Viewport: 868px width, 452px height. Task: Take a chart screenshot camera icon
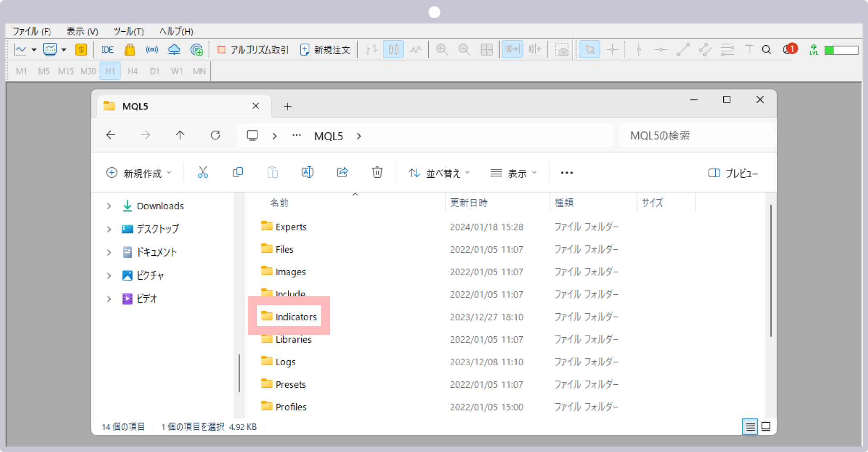tap(562, 50)
